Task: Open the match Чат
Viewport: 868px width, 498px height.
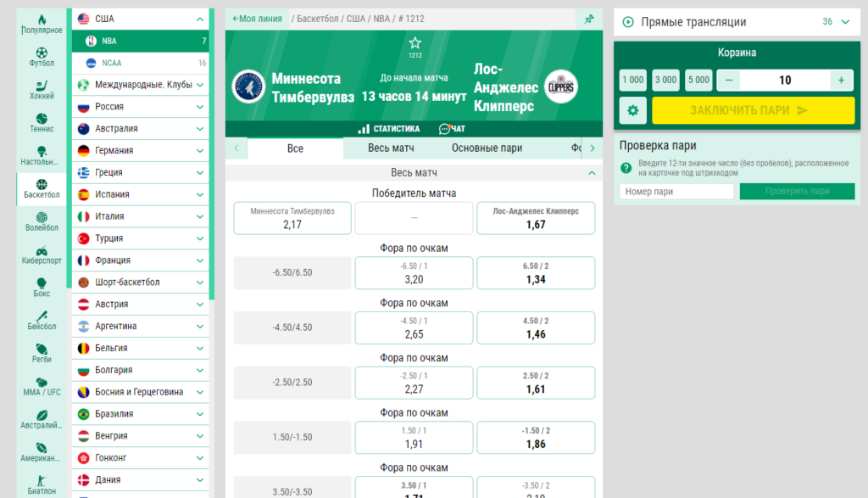Action: (452, 129)
